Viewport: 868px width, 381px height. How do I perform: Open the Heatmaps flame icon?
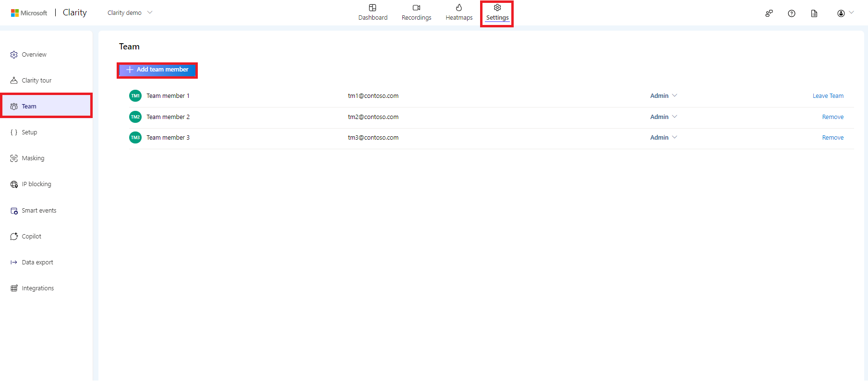(459, 8)
